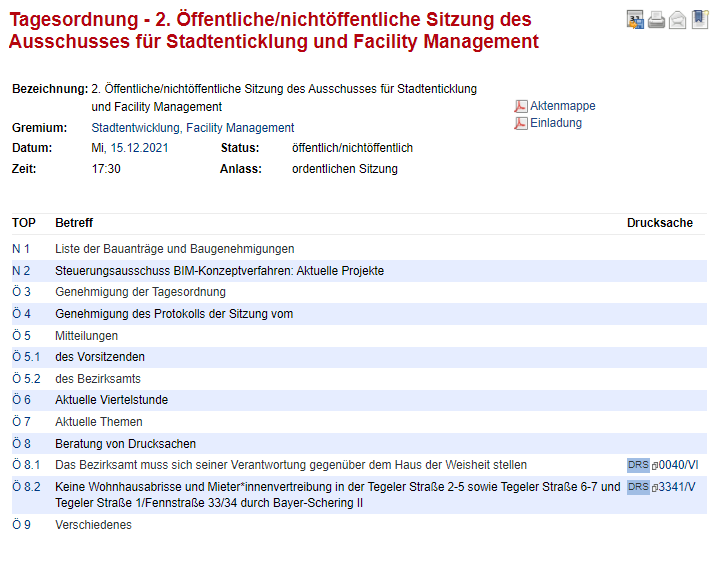
Task: Click the PDF icon beside Einladung
Action: pos(521,123)
